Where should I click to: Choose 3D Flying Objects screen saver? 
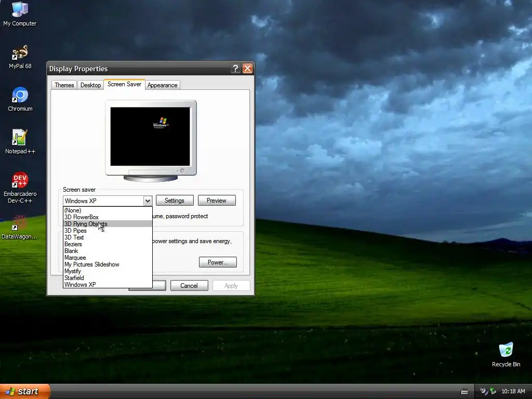point(108,224)
